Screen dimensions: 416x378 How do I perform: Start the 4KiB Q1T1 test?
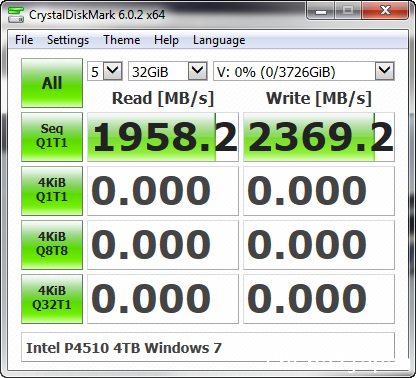coord(52,191)
